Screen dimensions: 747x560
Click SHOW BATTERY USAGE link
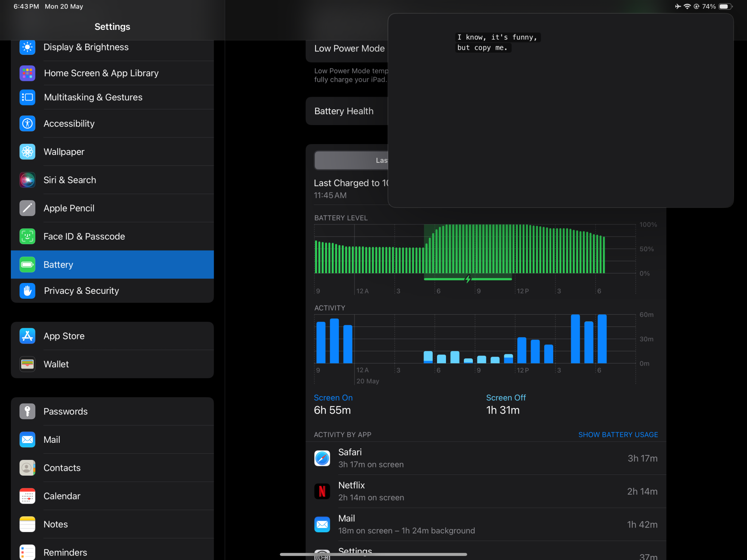point(618,435)
